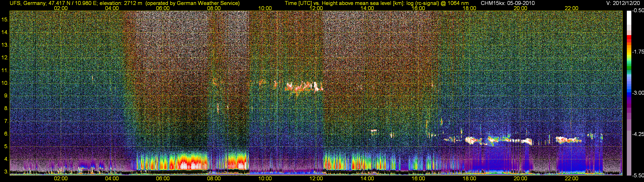Select the '(operated by German Weather Service)' text
The width and height of the screenshot is (644, 182).
[193, 3]
